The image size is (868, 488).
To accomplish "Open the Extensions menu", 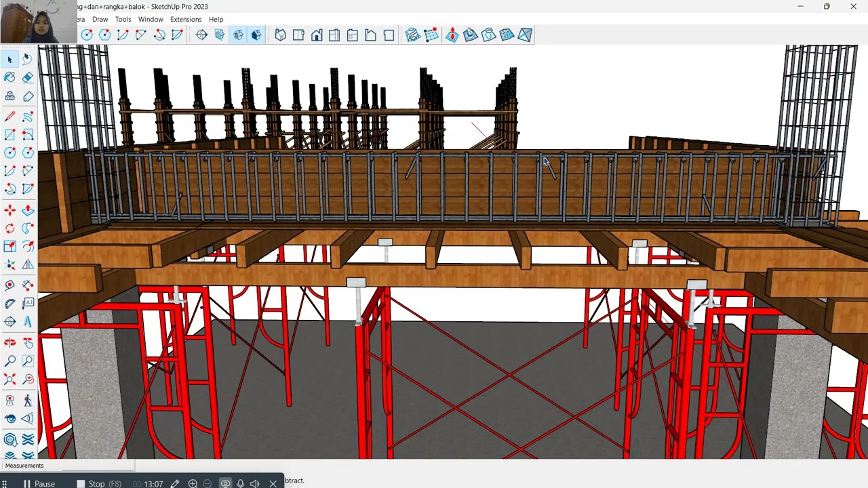I will coord(186,20).
